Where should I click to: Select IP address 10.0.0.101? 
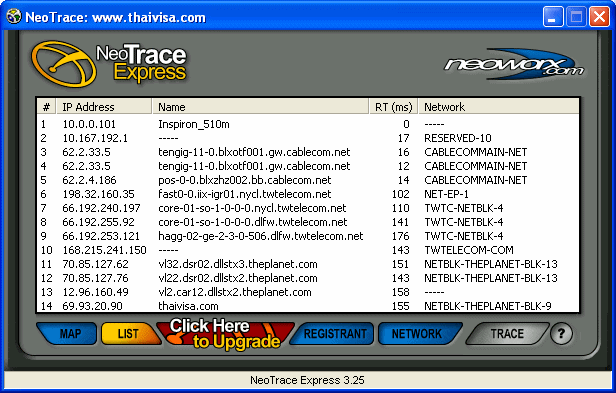89,124
